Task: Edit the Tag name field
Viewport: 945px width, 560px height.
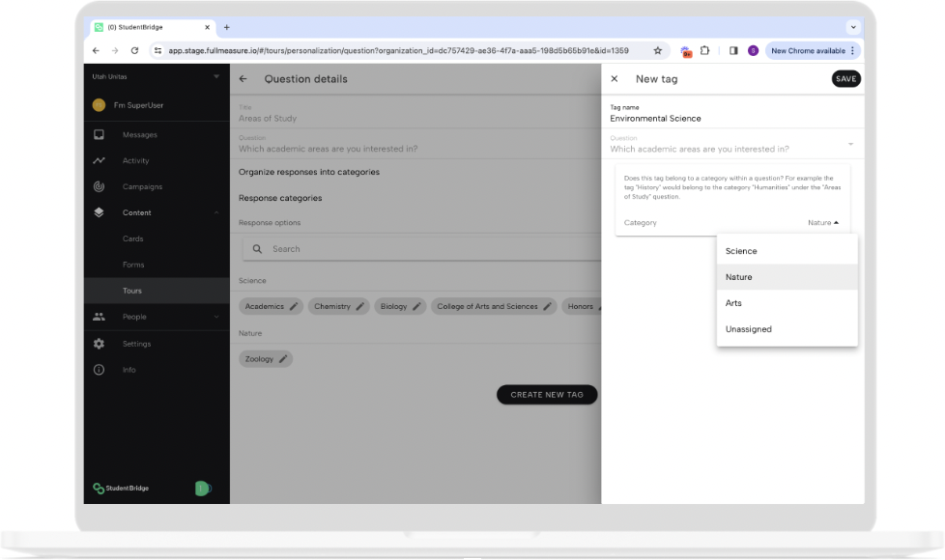Action: [732, 114]
